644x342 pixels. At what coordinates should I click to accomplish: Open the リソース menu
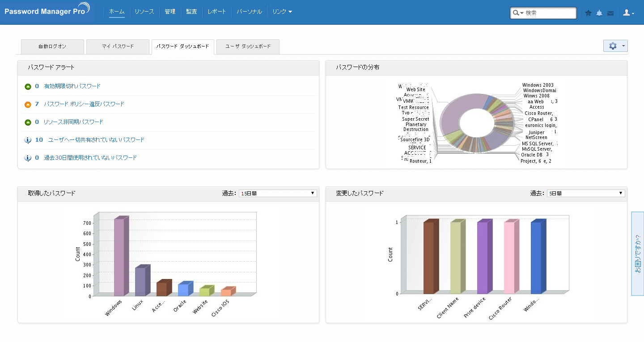pyautogui.click(x=144, y=12)
